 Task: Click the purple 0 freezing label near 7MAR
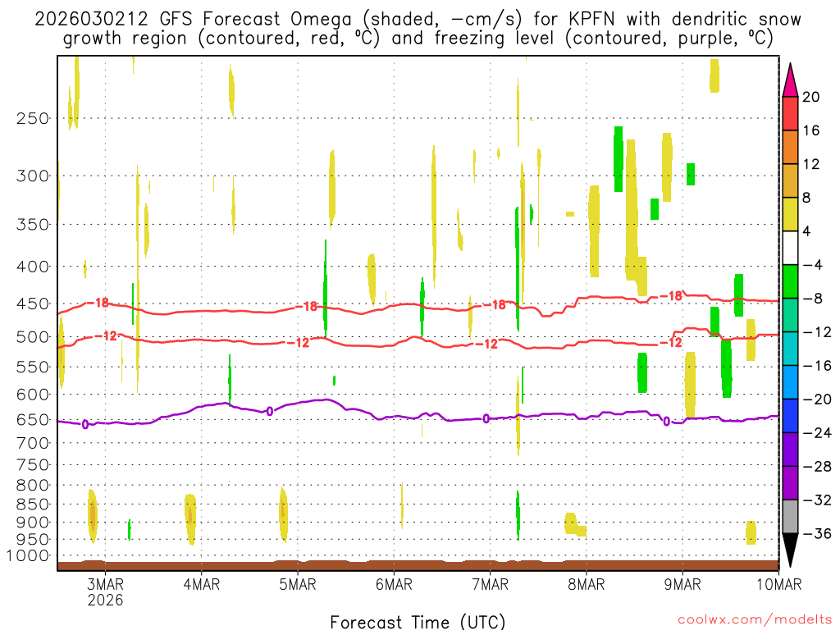coord(486,419)
